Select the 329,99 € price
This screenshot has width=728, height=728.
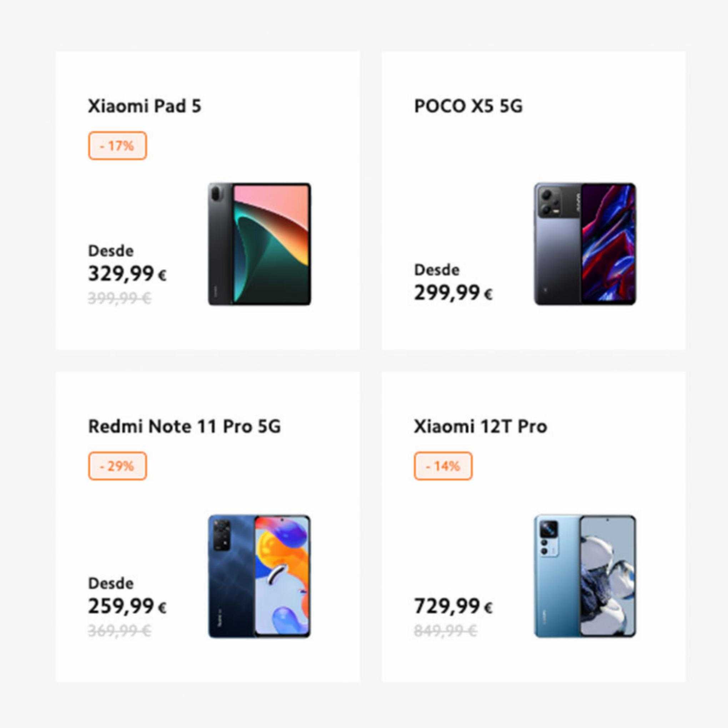[x=127, y=274]
